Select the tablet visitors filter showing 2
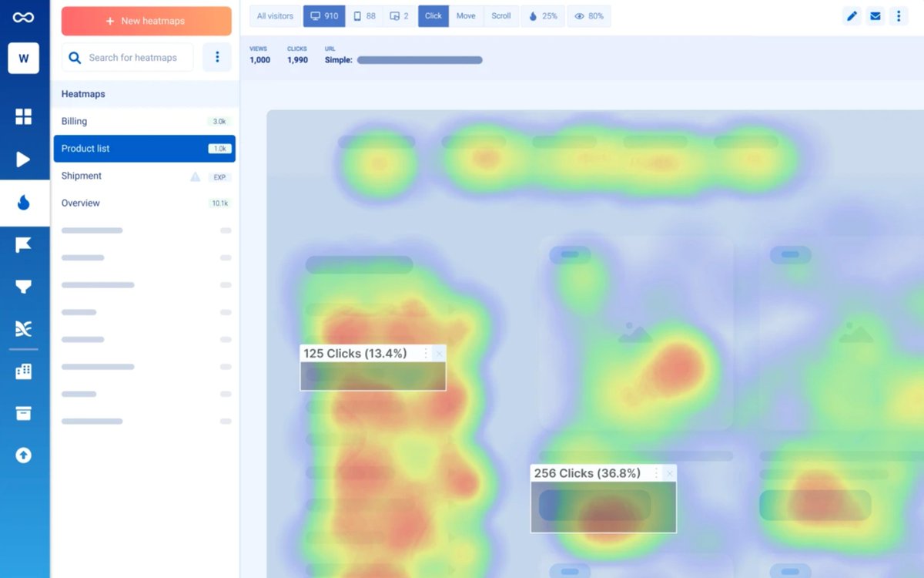Viewport: 924px width, 578px height. click(399, 15)
